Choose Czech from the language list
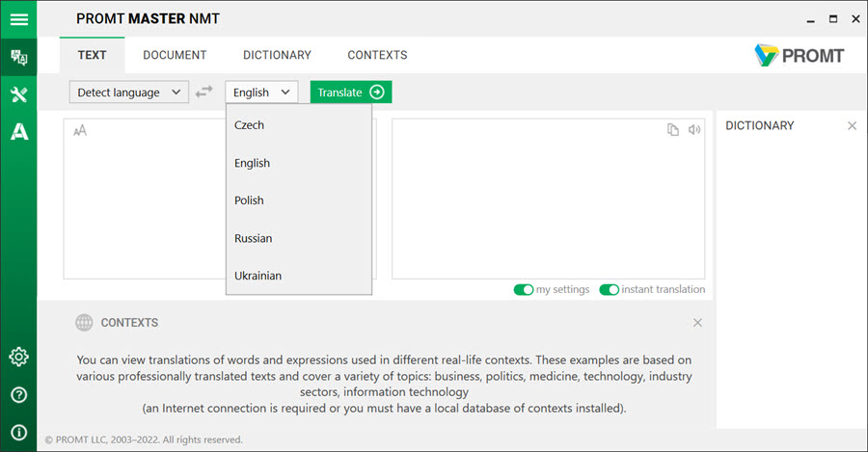Image resolution: width=868 pixels, height=452 pixels. coord(299,125)
